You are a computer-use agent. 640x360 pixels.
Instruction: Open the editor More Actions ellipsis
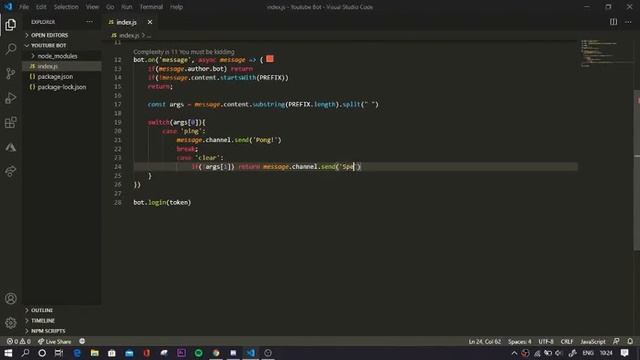(x=628, y=22)
